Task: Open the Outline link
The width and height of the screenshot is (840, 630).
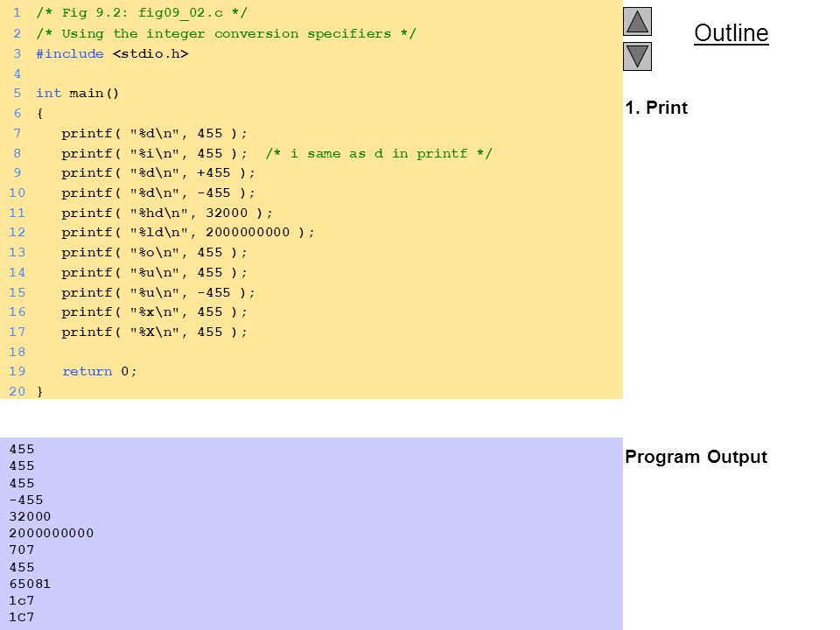Action: tap(731, 33)
